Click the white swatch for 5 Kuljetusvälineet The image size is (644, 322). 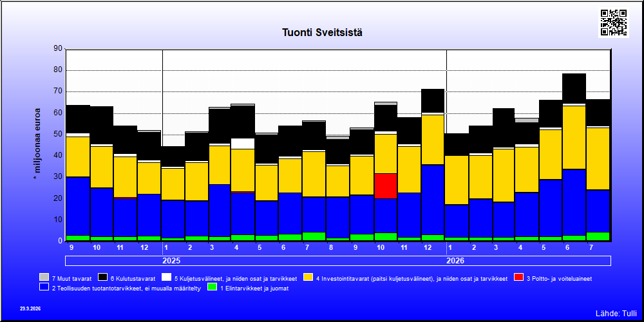166,278
